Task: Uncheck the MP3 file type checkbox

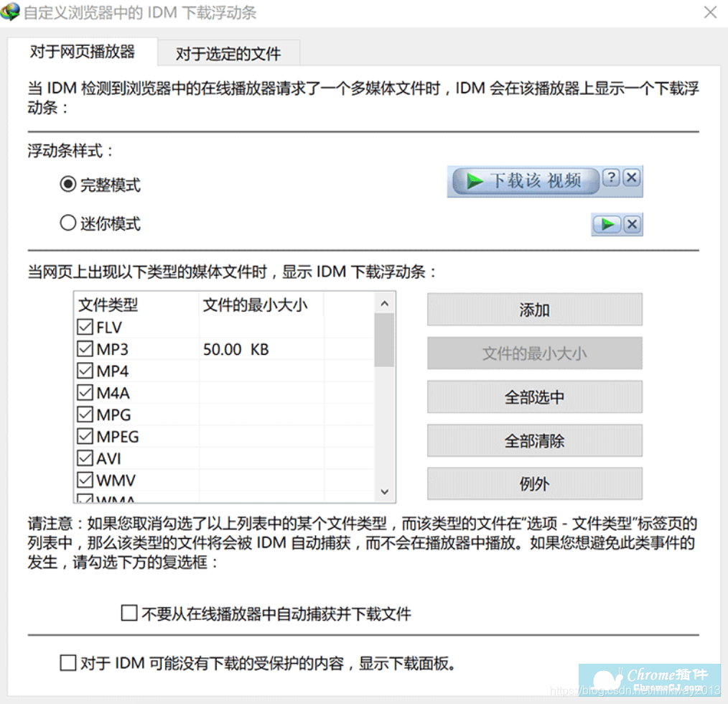Action: 85,348
